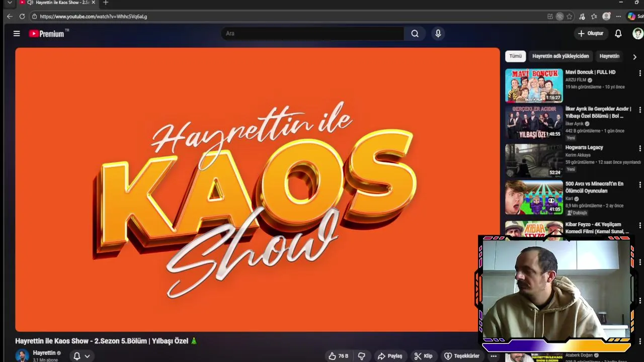
Task: Open the browser tab list dropdown
Action: click(x=9, y=3)
